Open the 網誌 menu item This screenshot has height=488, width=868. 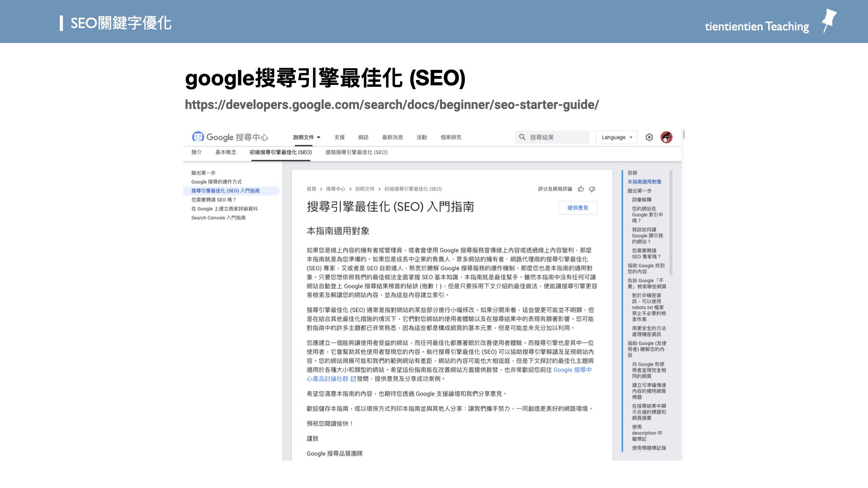point(363,137)
